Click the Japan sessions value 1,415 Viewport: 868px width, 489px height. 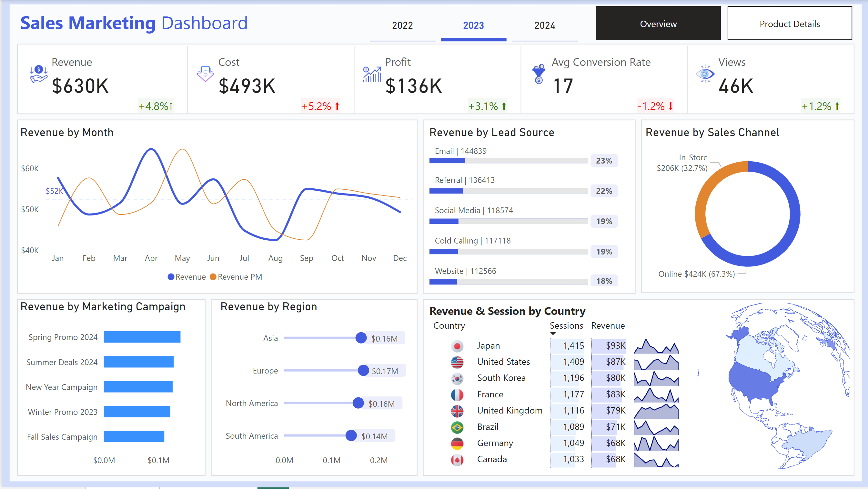[573, 346]
